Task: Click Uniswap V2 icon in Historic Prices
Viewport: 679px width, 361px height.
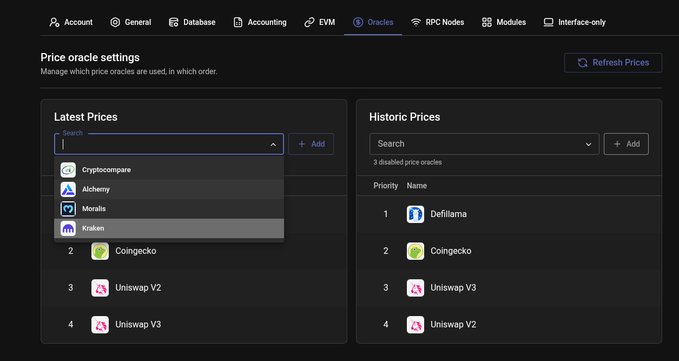Action: click(415, 325)
